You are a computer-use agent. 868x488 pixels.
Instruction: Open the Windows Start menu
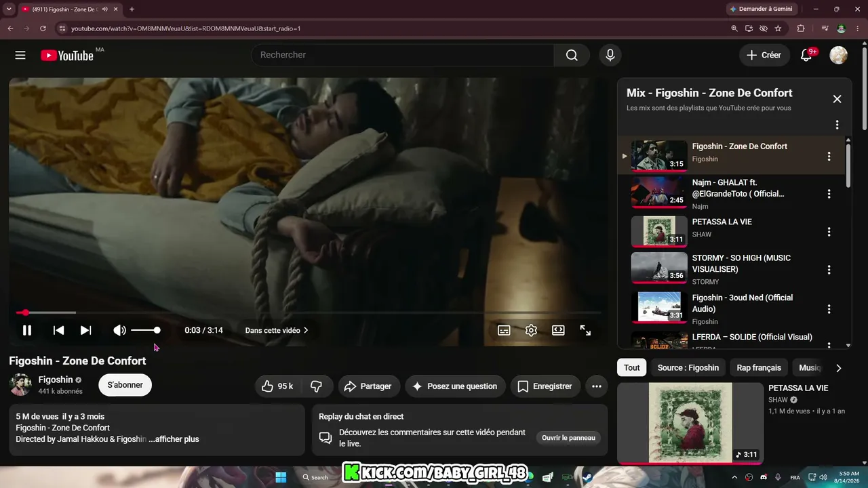tap(281, 477)
